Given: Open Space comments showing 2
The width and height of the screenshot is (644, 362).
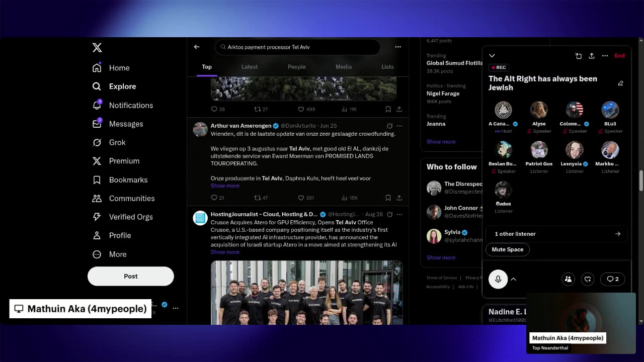Looking at the screenshot, I should [612, 279].
